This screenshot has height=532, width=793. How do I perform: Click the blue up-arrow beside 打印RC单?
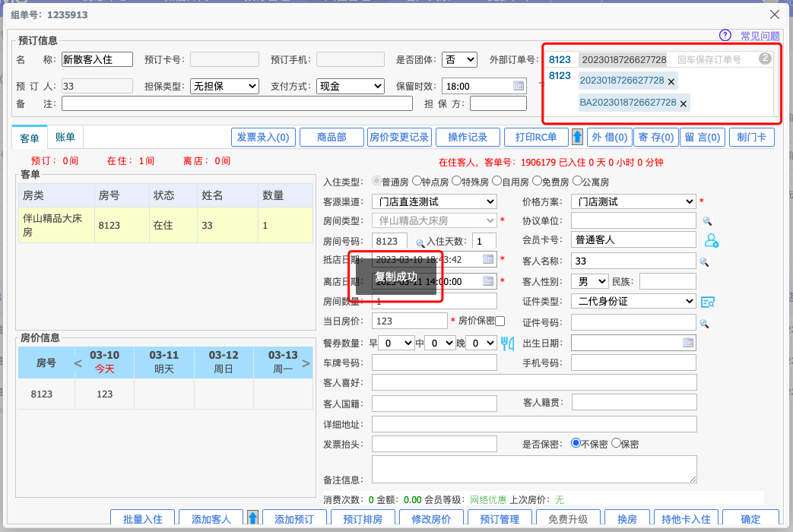point(577,137)
